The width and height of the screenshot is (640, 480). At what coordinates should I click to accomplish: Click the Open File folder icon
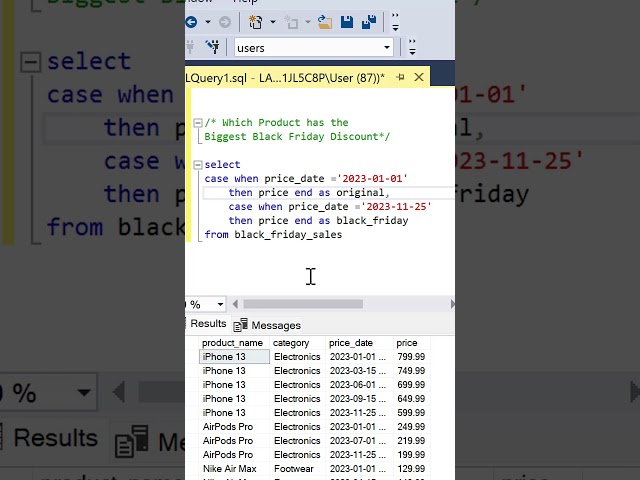325,22
